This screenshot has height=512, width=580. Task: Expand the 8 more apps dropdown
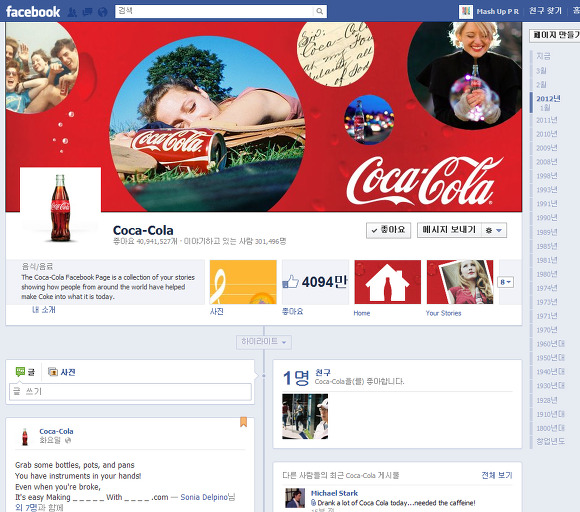point(505,282)
